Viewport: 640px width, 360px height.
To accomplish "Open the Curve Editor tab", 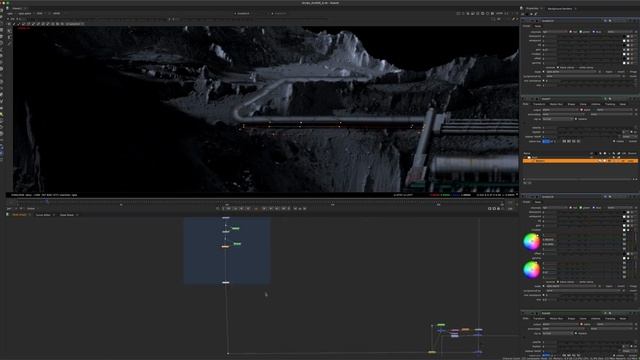I will [43, 215].
